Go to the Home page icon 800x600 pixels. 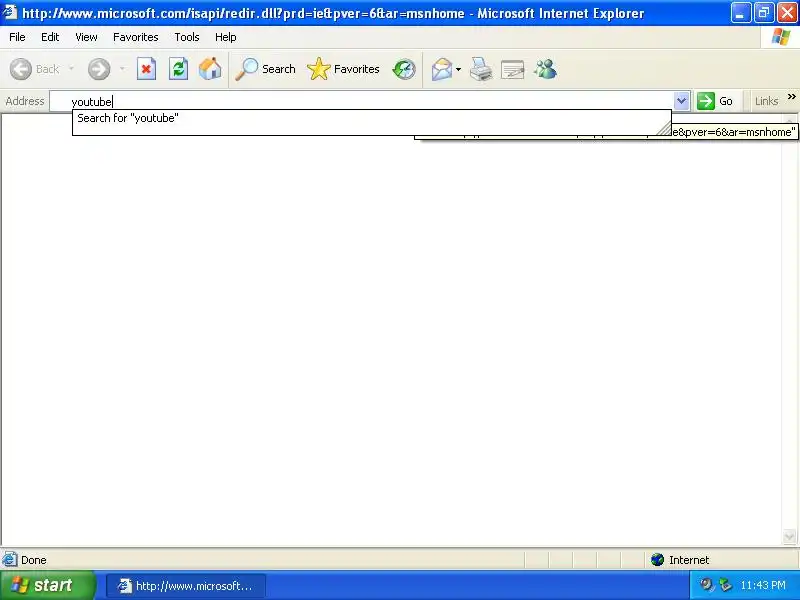210,69
